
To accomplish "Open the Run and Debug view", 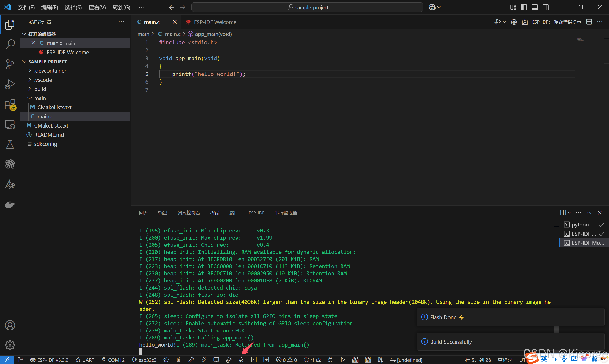I will [x=10, y=85].
